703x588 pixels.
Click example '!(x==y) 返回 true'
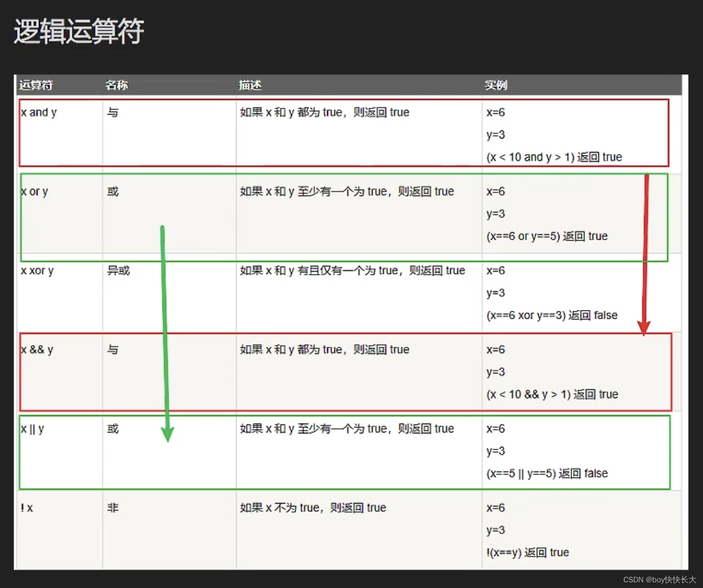[527, 553]
